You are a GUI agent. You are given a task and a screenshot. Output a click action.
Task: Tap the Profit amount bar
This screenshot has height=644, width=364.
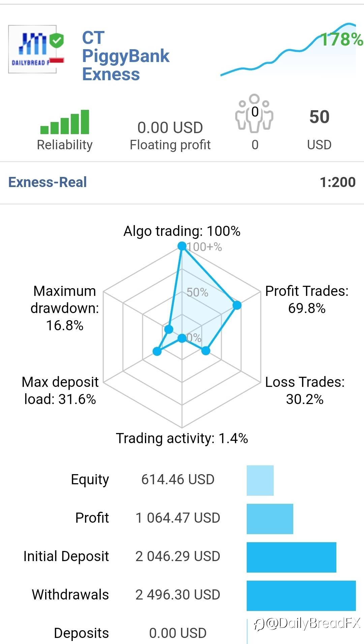pos(270,519)
